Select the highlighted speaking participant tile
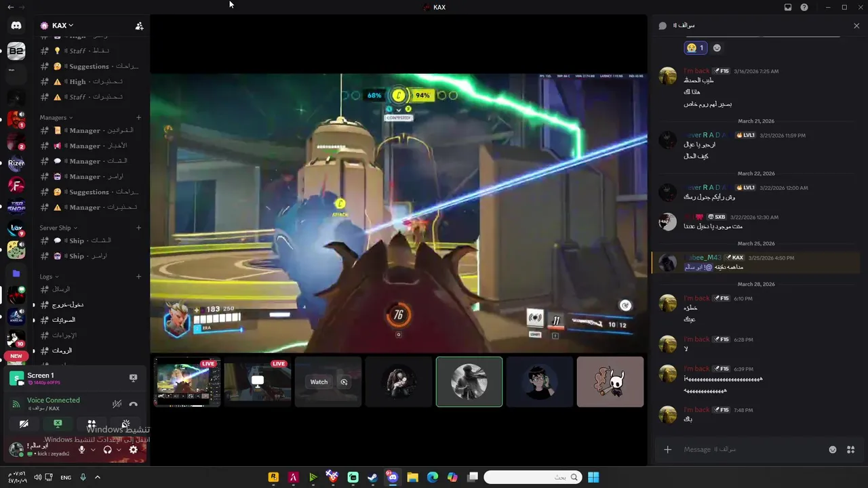Image resolution: width=868 pixels, height=488 pixels. (469, 382)
